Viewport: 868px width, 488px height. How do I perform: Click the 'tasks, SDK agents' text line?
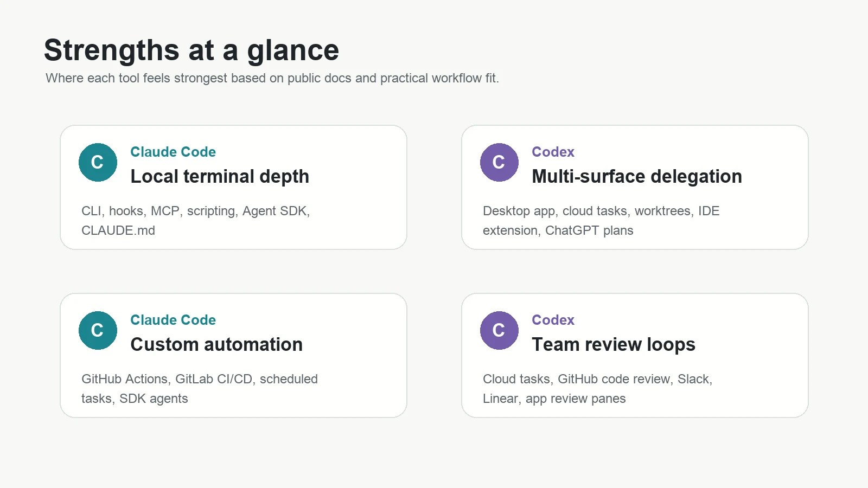click(135, 399)
